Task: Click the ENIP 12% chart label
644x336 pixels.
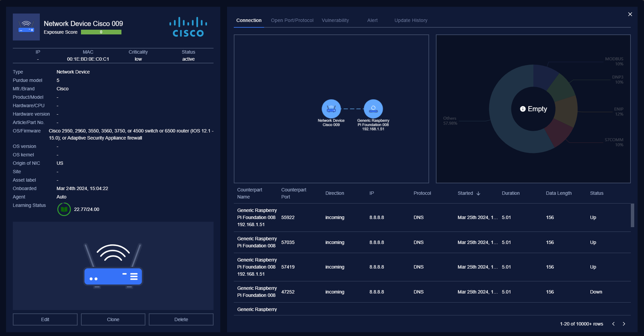Action: pyautogui.click(x=619, y=112)
